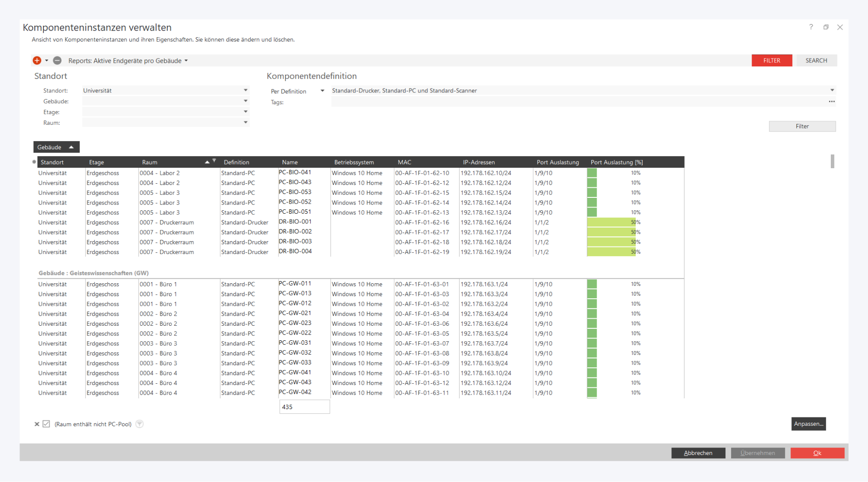Click the funnel filter icon in Raum column
The image size is (868, 482).
point(214,160)
